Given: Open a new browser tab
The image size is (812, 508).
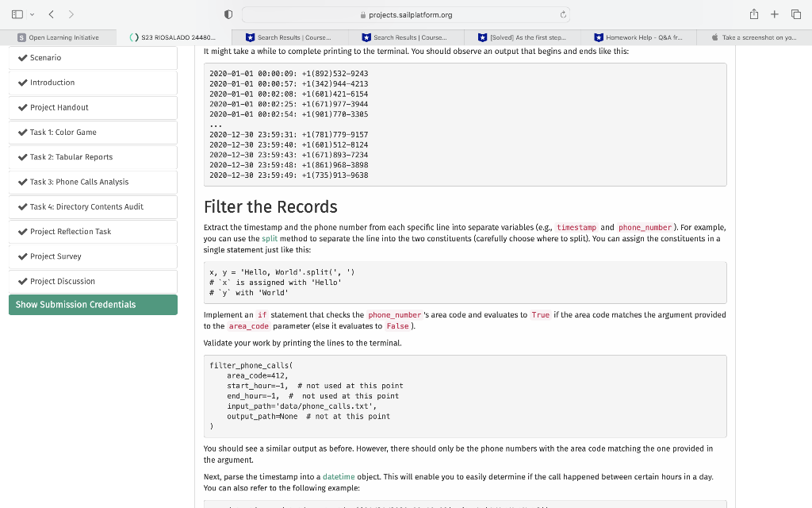Looking at the screenshot, I should pos(775,13).
